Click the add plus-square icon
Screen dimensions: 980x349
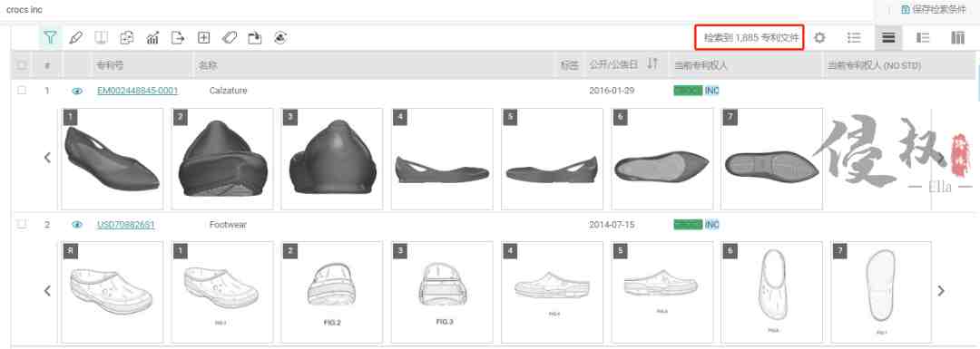point(204,37)
